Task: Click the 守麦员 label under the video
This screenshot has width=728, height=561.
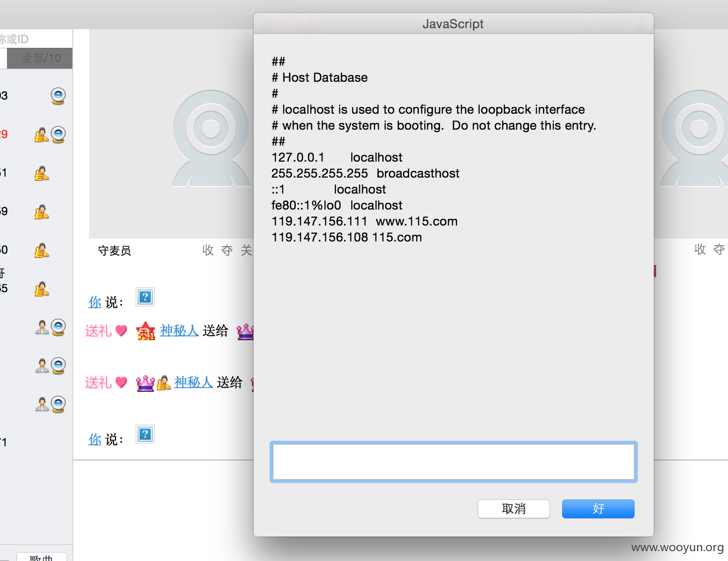Action: point(114,251)
